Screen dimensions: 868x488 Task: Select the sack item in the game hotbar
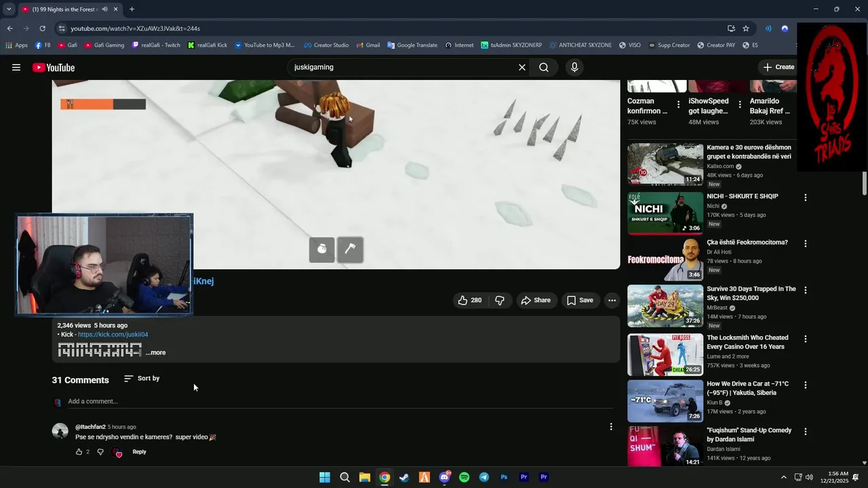(x=322, y=249)
